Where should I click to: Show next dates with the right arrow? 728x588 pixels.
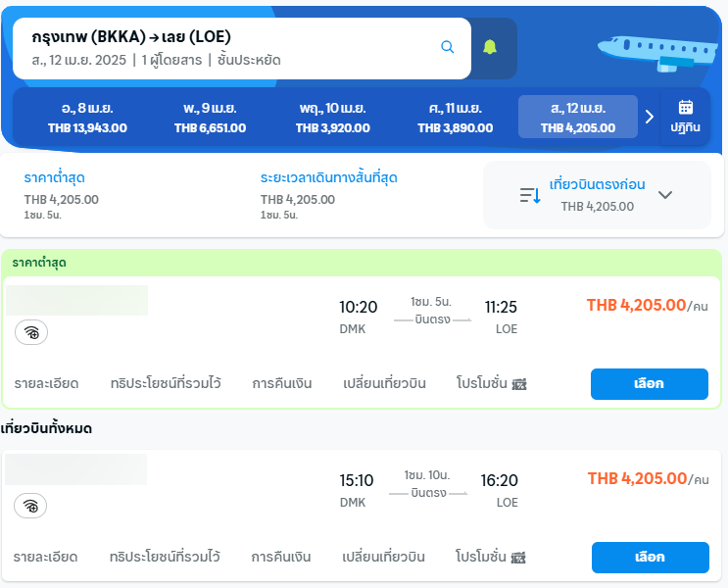pos(650,117)
